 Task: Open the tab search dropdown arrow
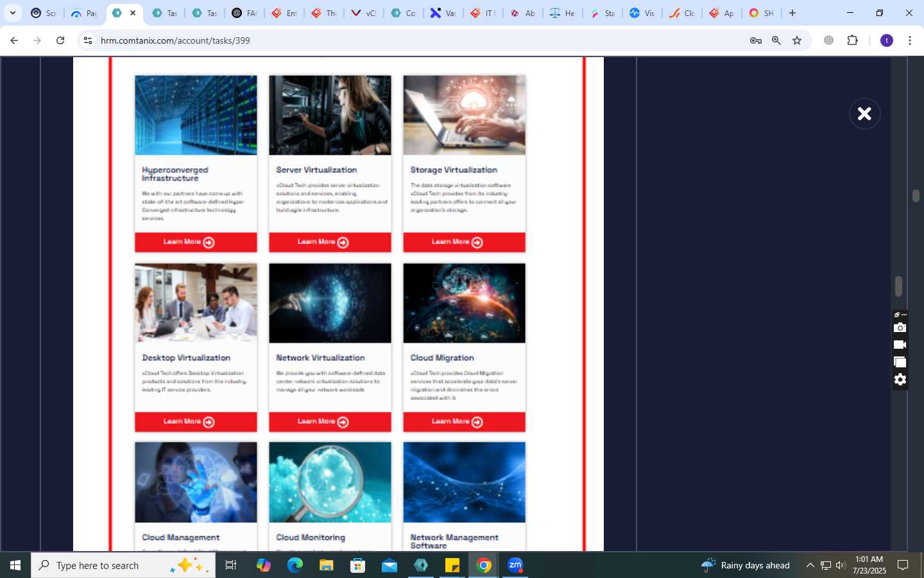click(12, 13)
